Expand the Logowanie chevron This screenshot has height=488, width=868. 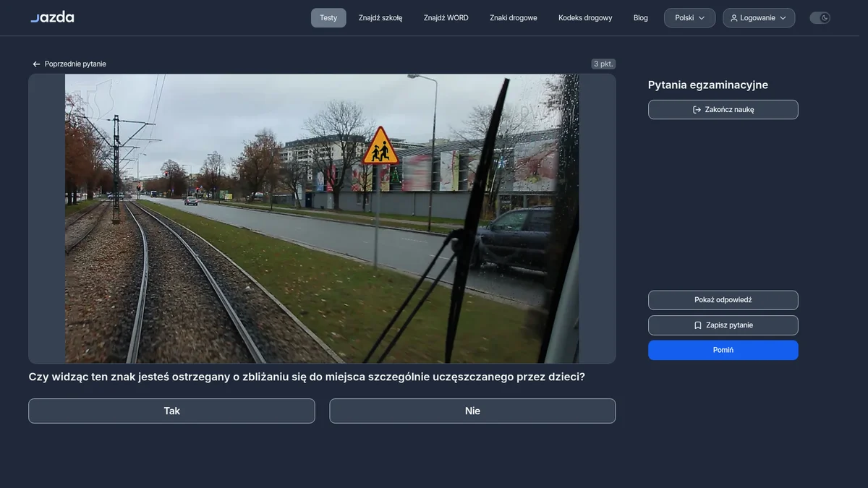tap(783, 18)
